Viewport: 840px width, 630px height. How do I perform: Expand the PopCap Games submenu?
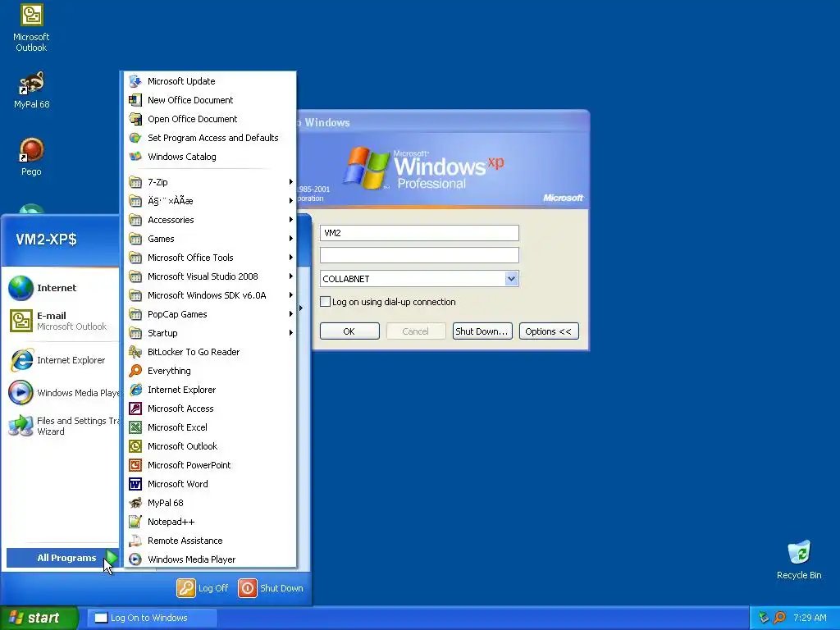(211, 314)
